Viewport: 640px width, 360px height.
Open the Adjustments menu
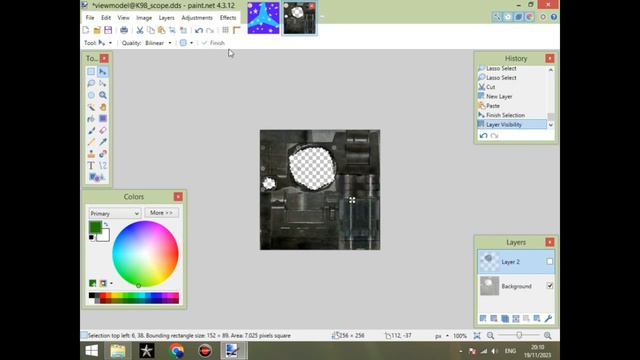pyautogui.click(x=197, y=18)
